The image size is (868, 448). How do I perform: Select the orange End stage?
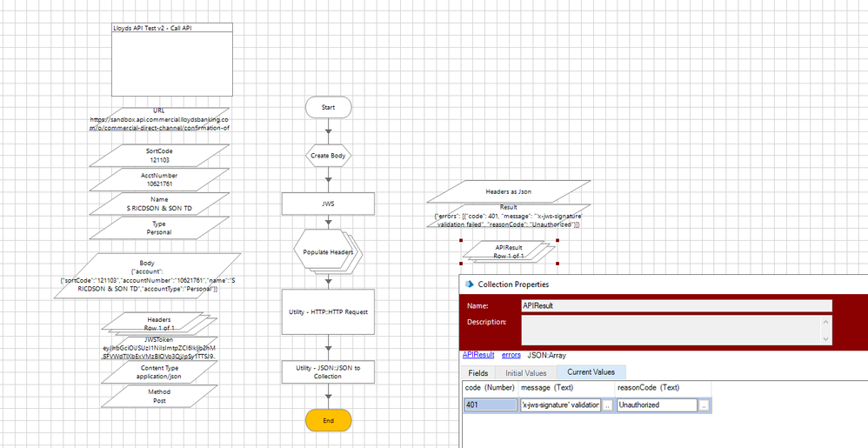click(328, 419)
